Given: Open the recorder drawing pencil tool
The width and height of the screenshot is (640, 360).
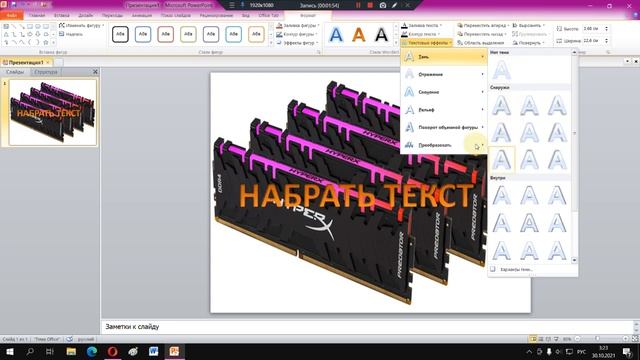Looking at the screenshot, I should [x=394, y=5].
